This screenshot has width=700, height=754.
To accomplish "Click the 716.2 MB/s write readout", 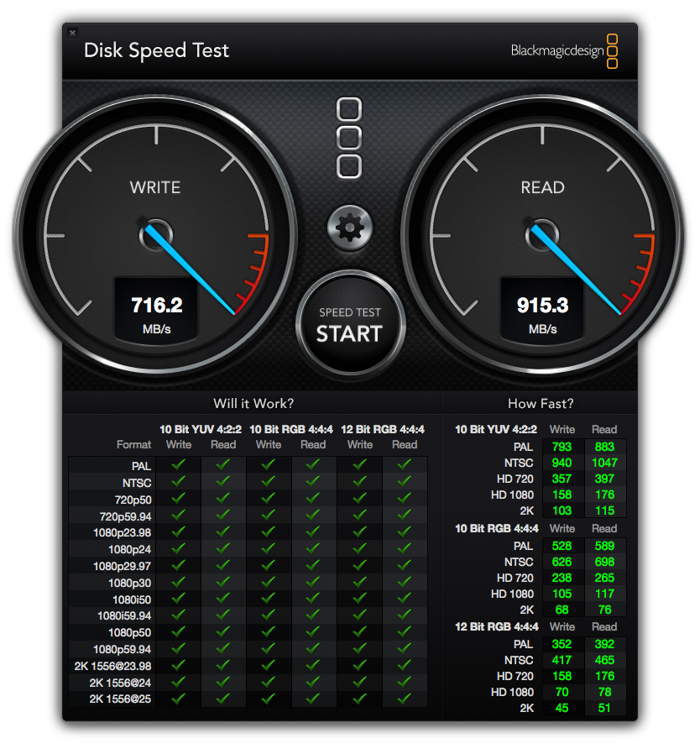I will click(157, 311).
